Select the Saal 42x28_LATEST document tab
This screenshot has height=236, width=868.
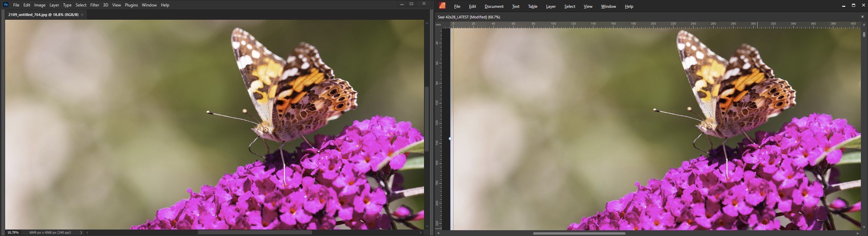(x=468, y=17)
